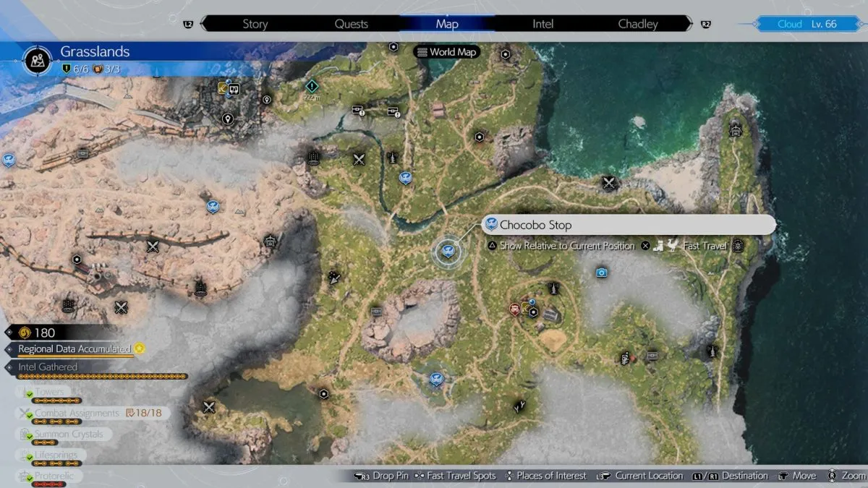Select the hexagon marker east of the southwestern pond
This screenshot has height=488, width=868.
click(324, 394)
